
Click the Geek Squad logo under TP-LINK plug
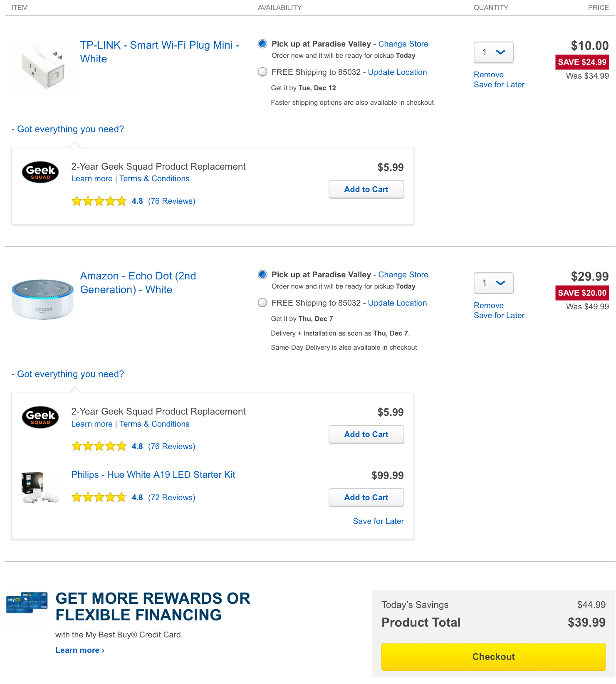[x=40, y=172]
